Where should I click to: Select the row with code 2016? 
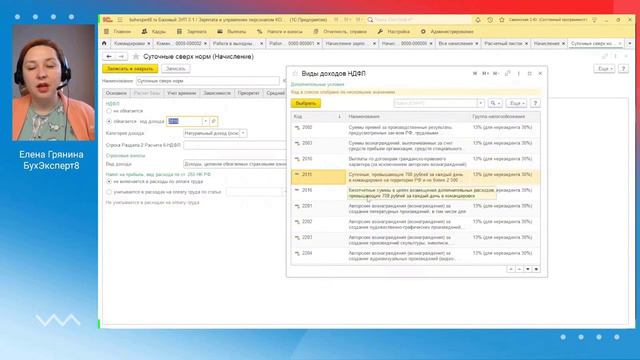point(416,193)
